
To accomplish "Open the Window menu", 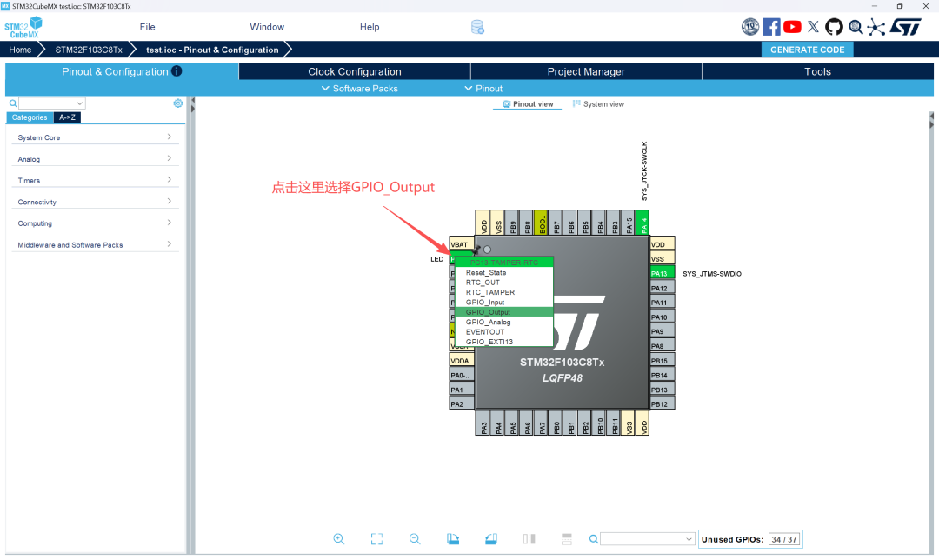I will tap(267, 27).
